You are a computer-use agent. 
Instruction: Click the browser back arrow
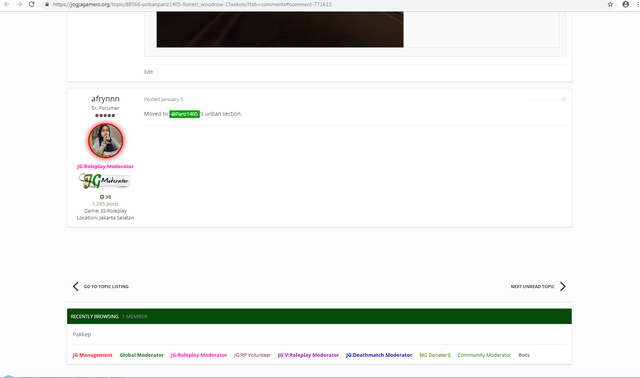tap(7, 4)
